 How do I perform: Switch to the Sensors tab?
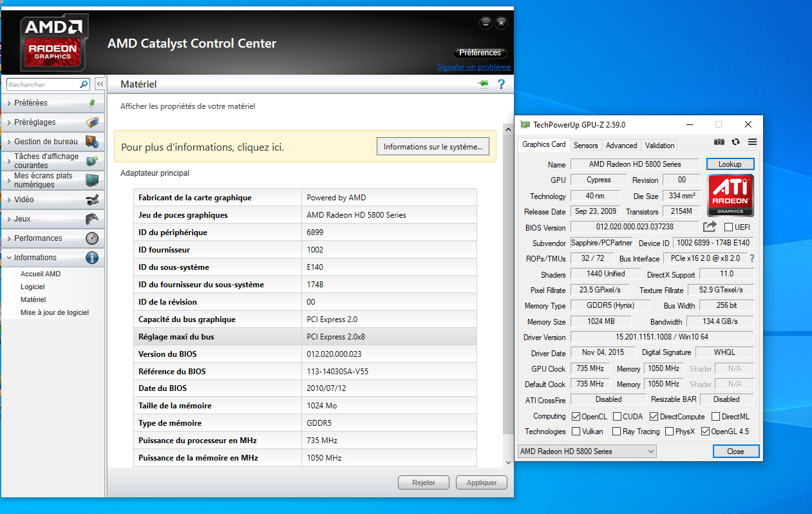click(586, 146)
